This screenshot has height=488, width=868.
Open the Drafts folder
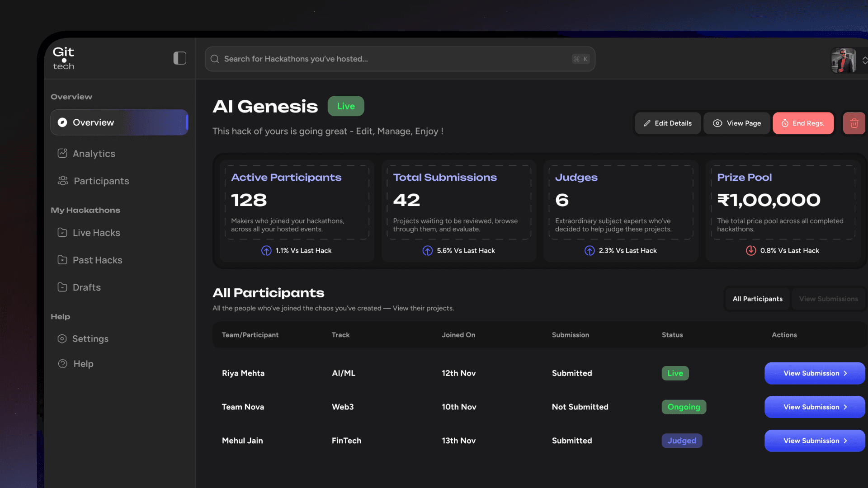click(x=86, y=287)
